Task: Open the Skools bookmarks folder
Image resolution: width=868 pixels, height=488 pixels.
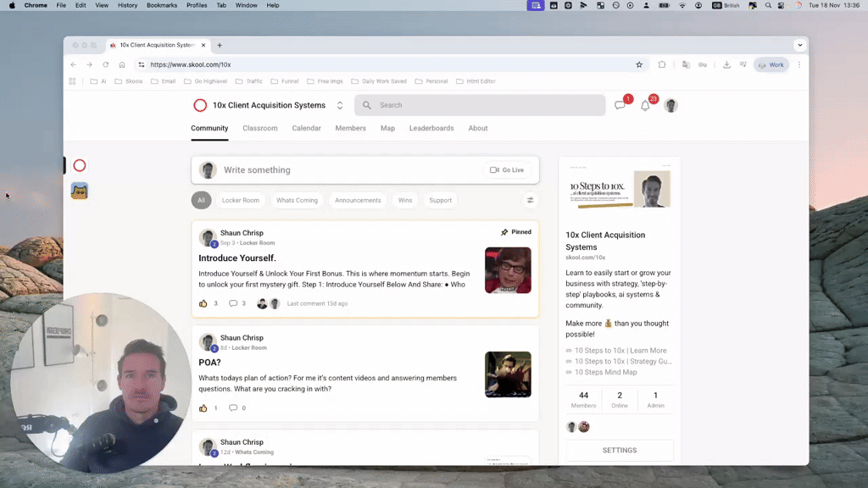Action: [129, 81]
